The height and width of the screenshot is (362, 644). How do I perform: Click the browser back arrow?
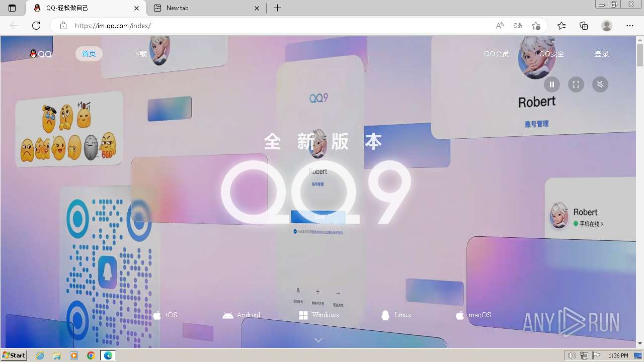click(x=14, y=26)
